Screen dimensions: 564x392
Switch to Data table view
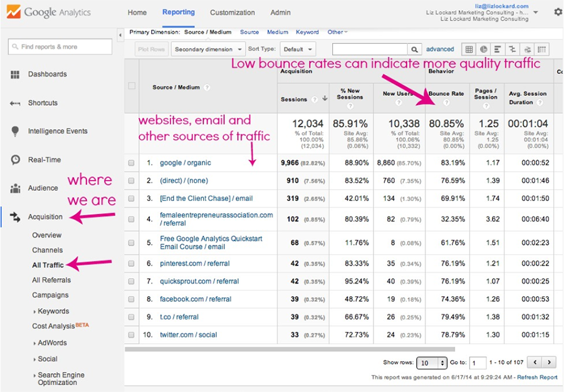tap(469, 49)
